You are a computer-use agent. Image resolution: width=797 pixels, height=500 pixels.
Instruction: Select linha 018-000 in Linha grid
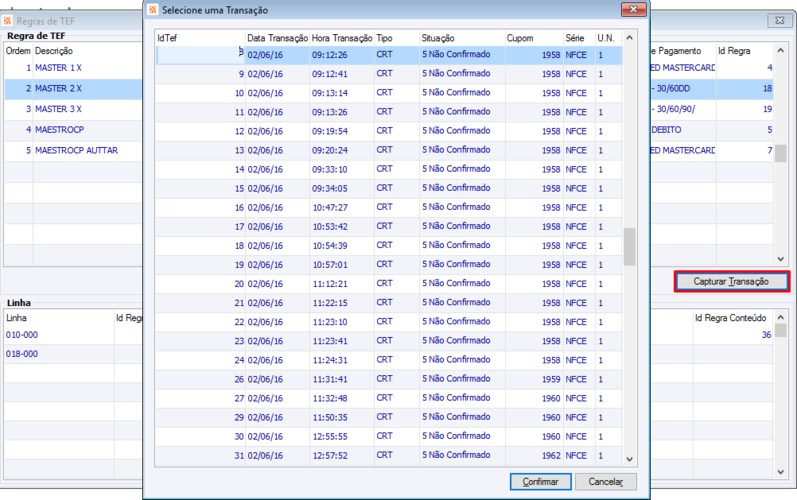74,354
